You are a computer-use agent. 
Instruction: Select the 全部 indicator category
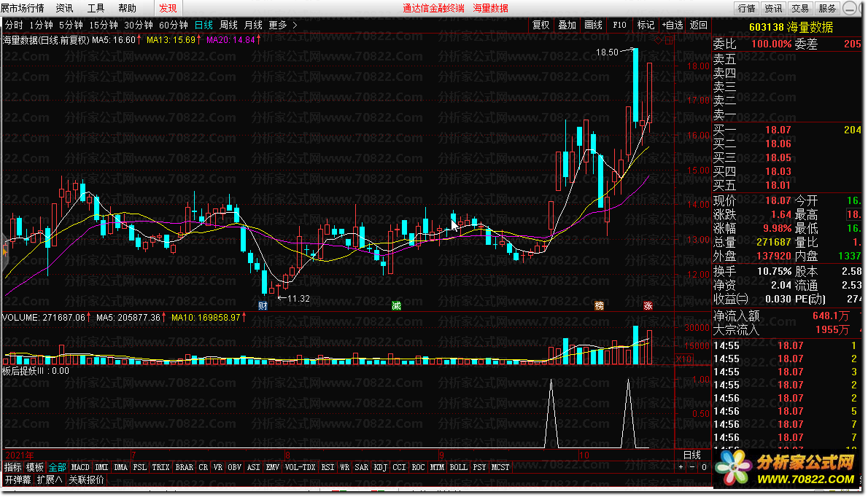(x=57, y=467)
